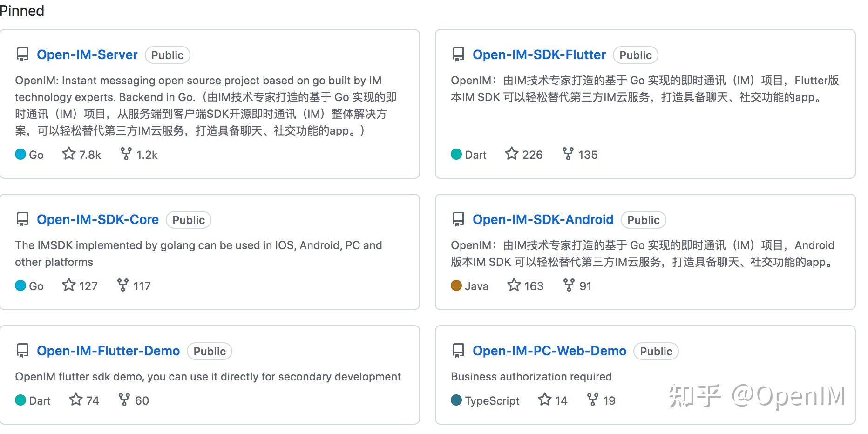This screenshot has width=868, height=434.
Task: Click the fork icon showing 1.2k forks
Action: [x=125, y=154]
